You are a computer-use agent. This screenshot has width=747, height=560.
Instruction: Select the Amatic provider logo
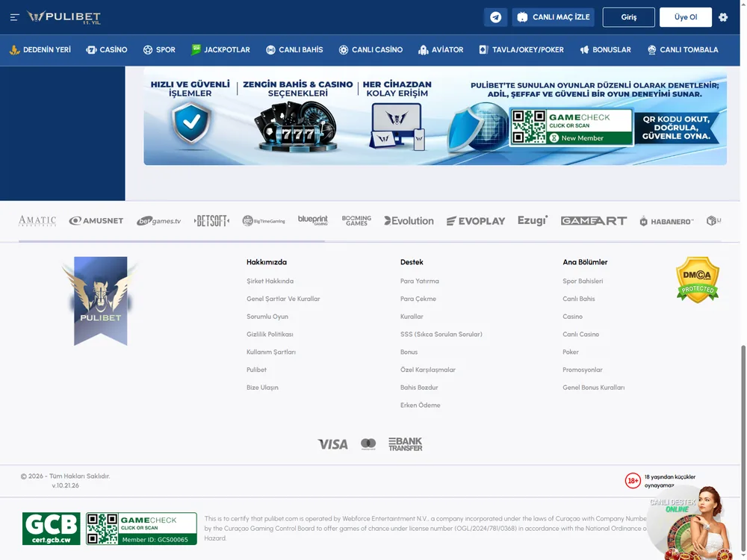point(37,221)
